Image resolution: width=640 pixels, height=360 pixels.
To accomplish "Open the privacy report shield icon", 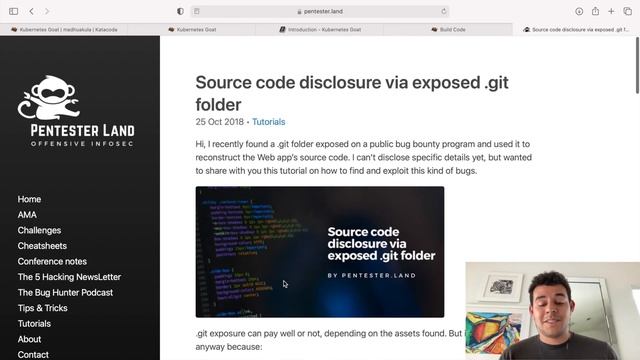I will click(x=180, y=11).
